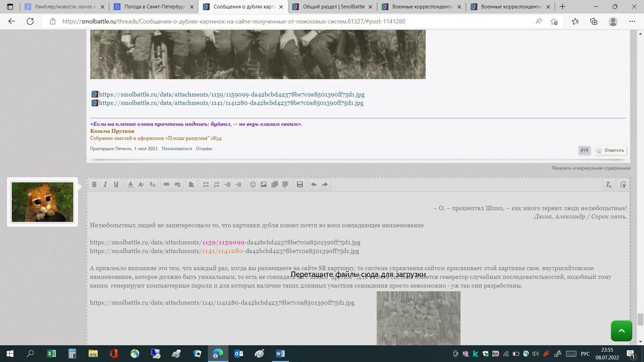Viewport: 644px width, 362px height.
Task: Open browser profile avatar
Action: click(613, 21)
